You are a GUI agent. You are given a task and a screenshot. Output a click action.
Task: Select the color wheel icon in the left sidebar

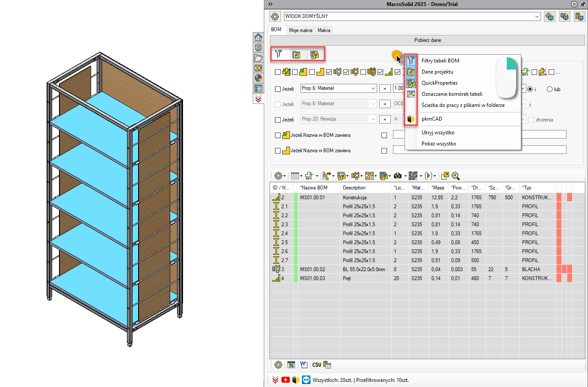tap(258, 78)
